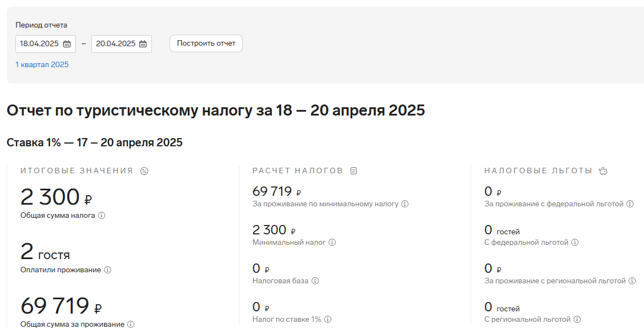Click the end date field 20.04.2025
644x335 pixels.
click(122, 44)
